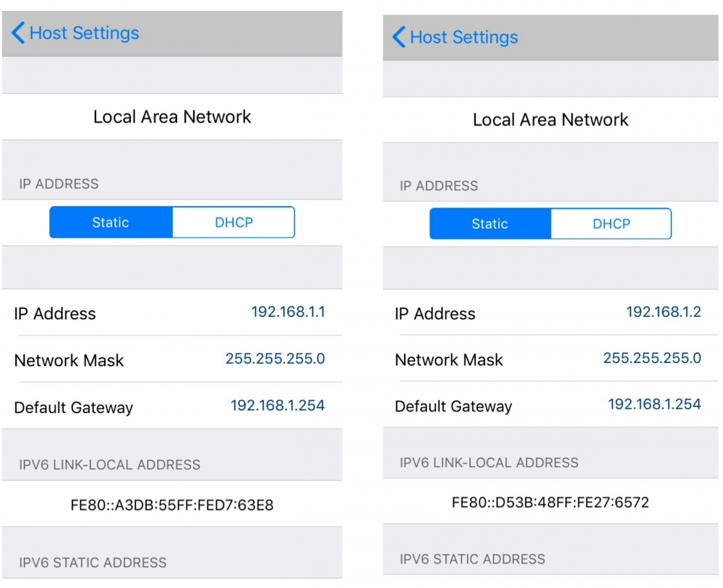
Task: Tap the FE80::A3DB:55FF:FED7:63E8 link-local address
Action: tap(172, 505)
